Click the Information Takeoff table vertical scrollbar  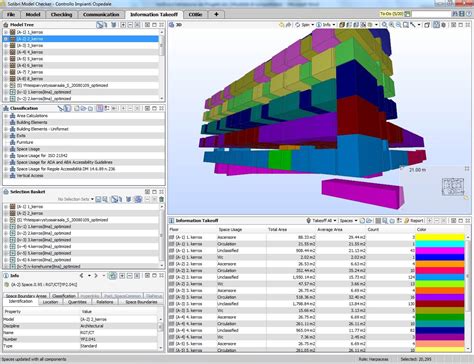[468, 293]
